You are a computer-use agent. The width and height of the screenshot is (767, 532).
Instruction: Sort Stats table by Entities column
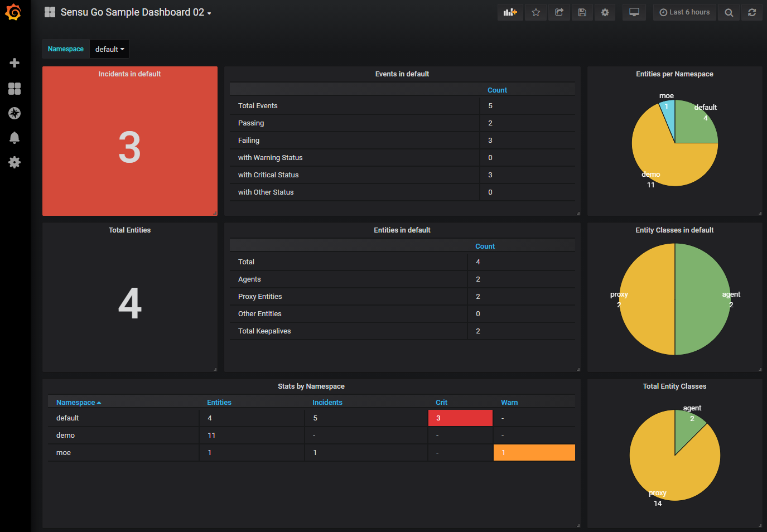pyautogui.click(x=219, y=403)
